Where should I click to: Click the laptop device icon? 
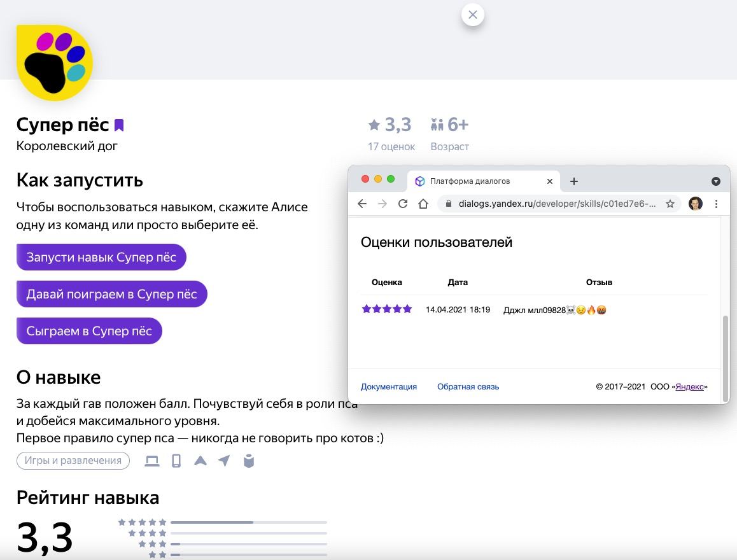point(152,461)
